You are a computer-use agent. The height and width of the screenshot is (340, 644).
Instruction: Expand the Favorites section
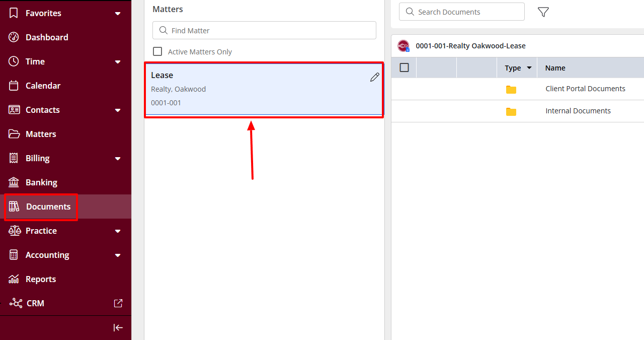[117, 13]
